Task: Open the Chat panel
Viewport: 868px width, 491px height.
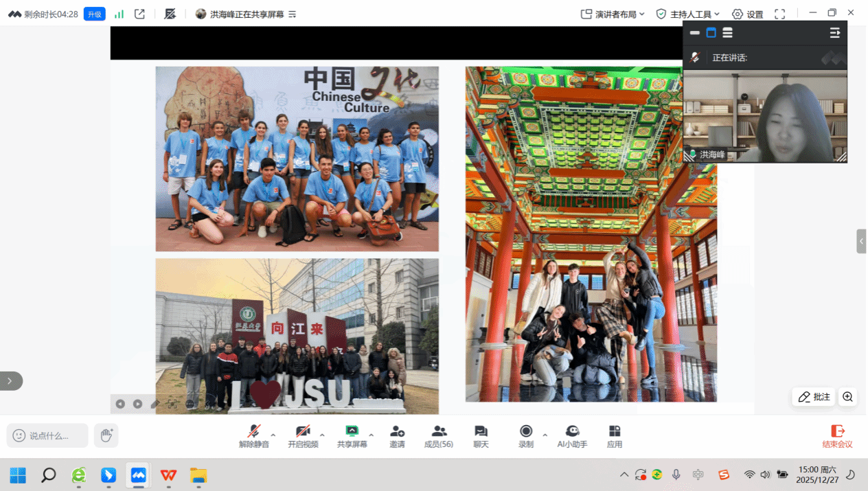Action: pos(481,436)
